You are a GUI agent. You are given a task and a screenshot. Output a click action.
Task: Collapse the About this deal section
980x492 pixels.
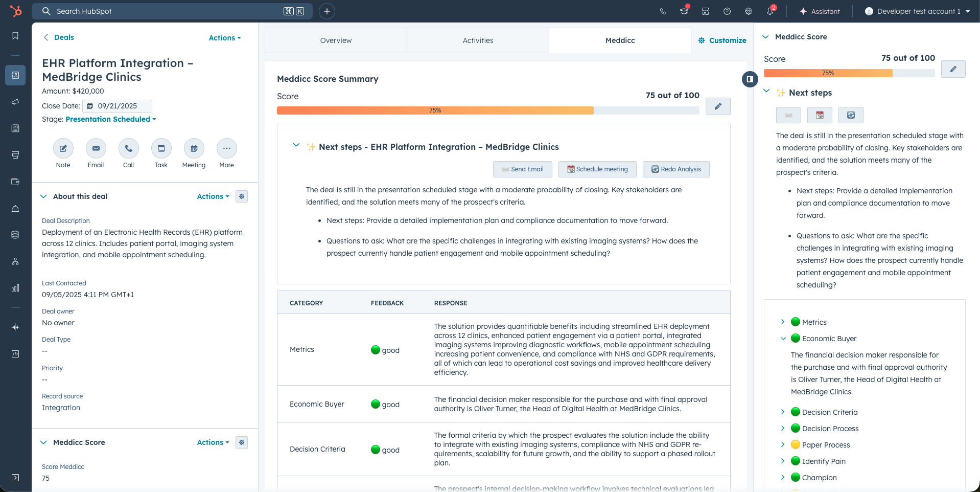tap(44, 196)
